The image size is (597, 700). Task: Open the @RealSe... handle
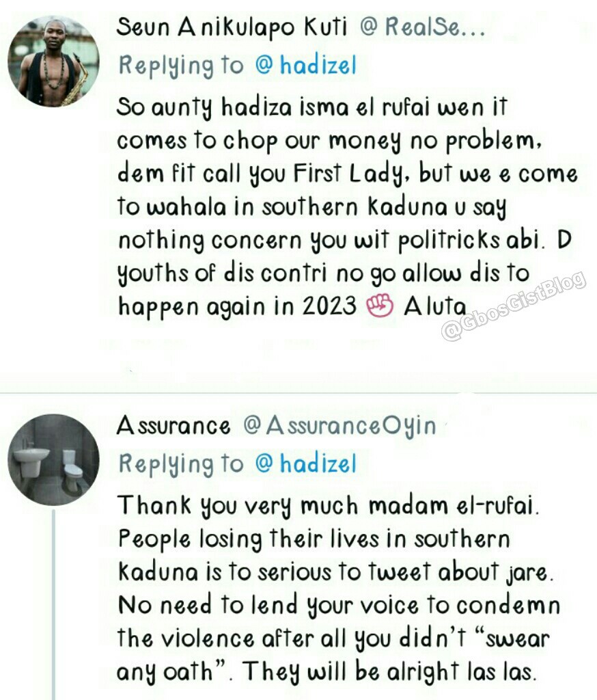click(x=421, y=27)
